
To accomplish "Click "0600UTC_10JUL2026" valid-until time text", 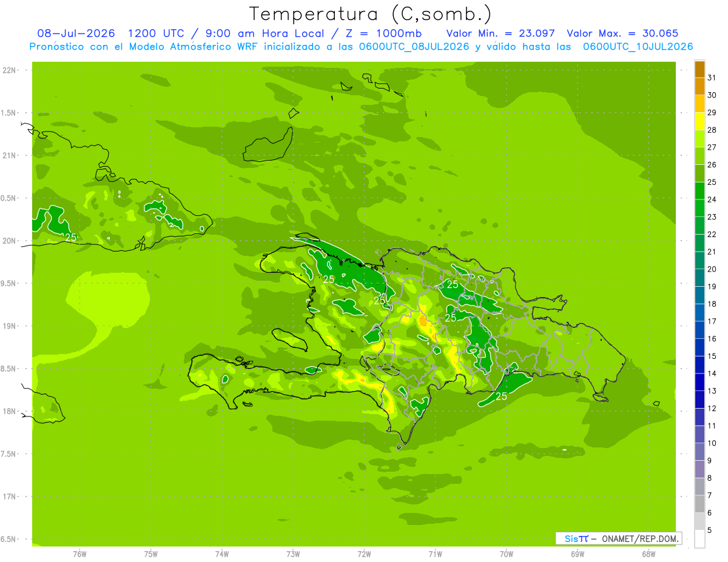I will (x=638, y=47).
